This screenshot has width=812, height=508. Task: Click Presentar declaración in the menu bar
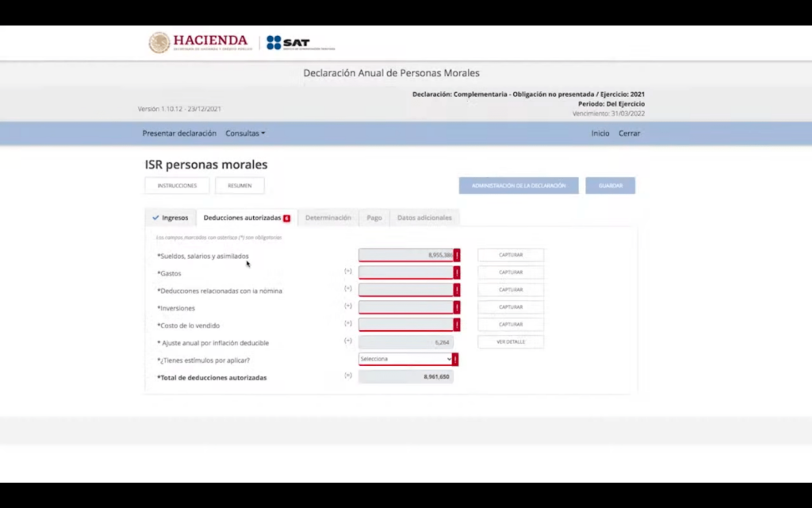pos(179,133)
